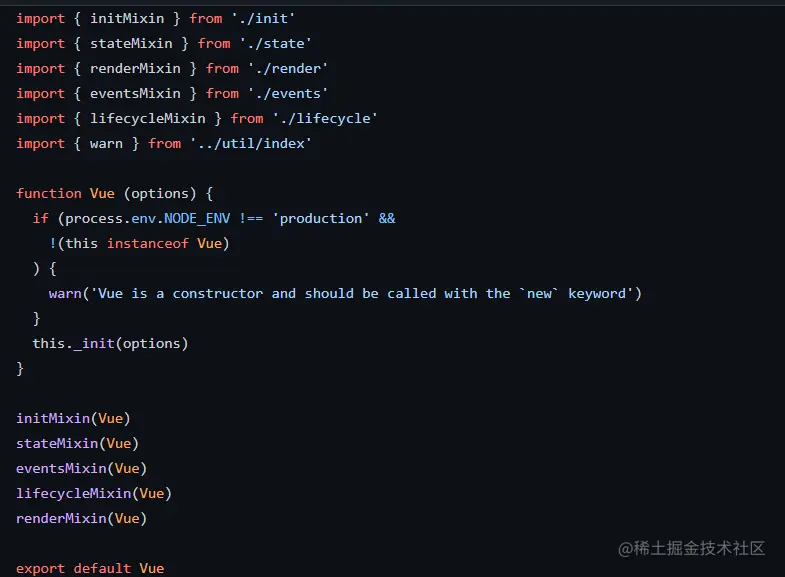785x577 pixels.
Task: Click 'process' in the if condition
Action: point(94,219)
